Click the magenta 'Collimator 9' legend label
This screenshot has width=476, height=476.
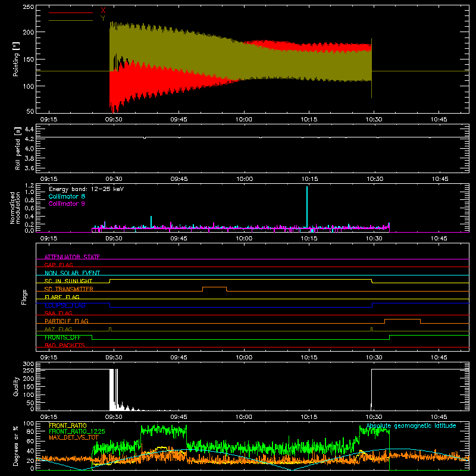click(x=67, y=203)
